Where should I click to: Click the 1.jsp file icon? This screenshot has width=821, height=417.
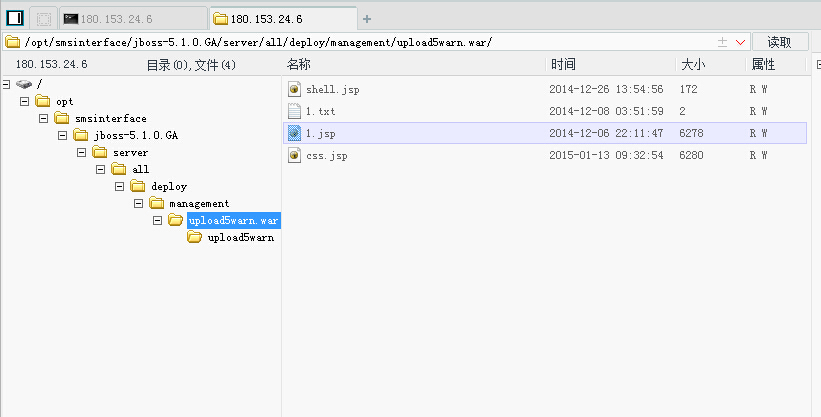coord(294,133)
